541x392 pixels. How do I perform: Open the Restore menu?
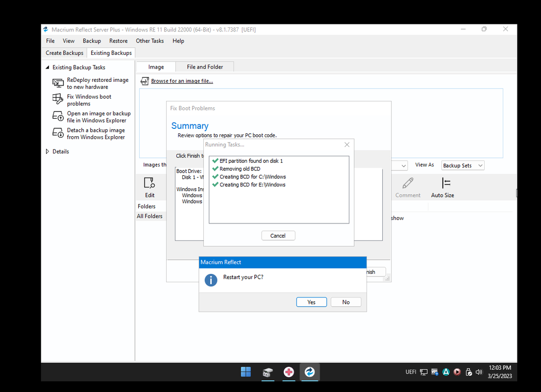point(119,41)
